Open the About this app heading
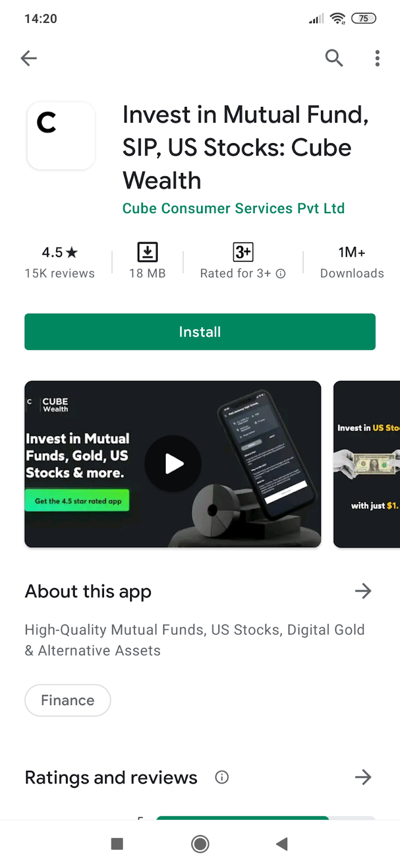The height and width of the screenshot is (868, 400). [88, 591]
